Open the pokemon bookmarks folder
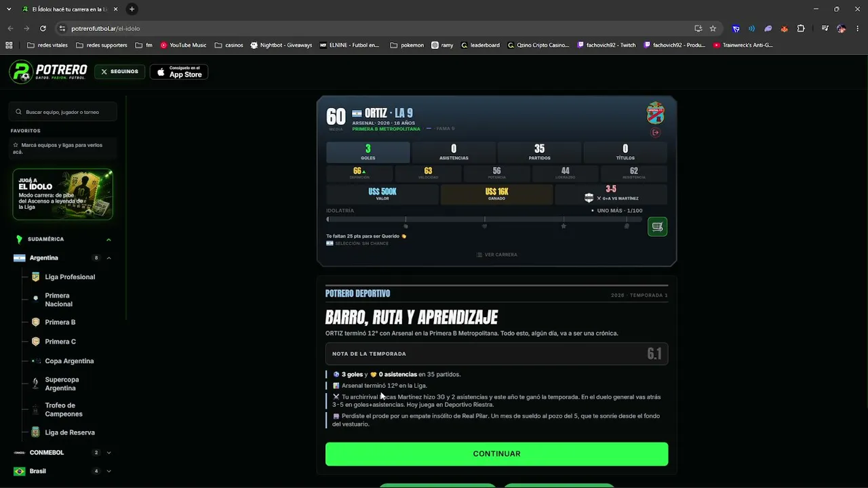 407,45
